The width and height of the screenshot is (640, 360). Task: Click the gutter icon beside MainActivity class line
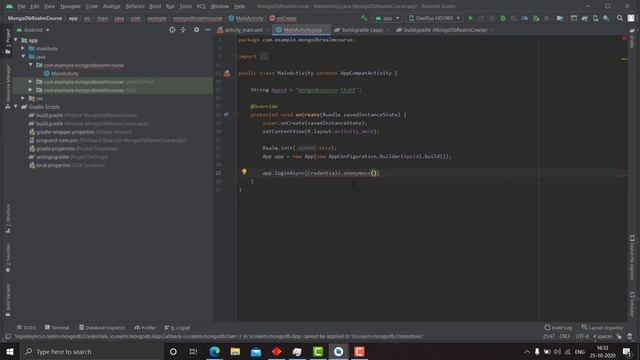pyautogui.click(x=227, y=73)
